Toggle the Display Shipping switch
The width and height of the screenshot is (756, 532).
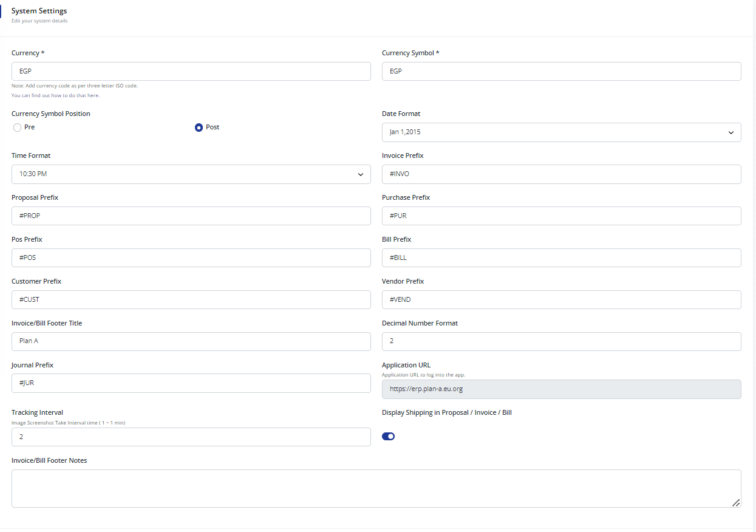388,436
